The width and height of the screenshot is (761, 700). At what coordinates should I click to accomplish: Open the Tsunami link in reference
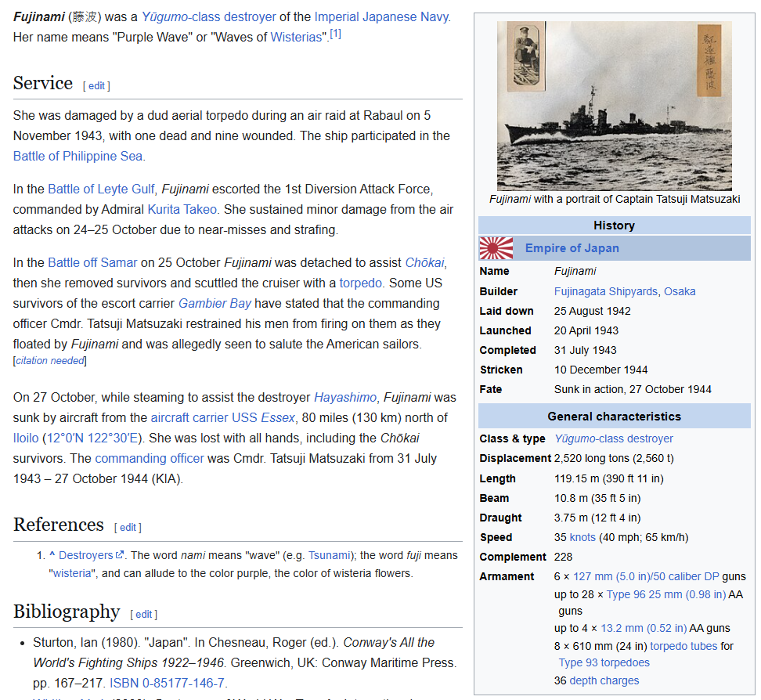[329, 555]
